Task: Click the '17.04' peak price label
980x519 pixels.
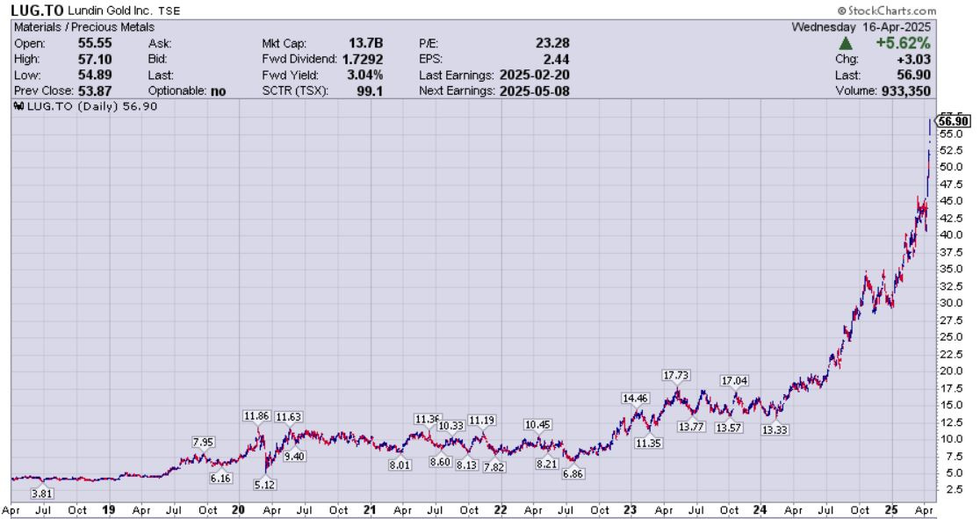Action: point(734,381)
